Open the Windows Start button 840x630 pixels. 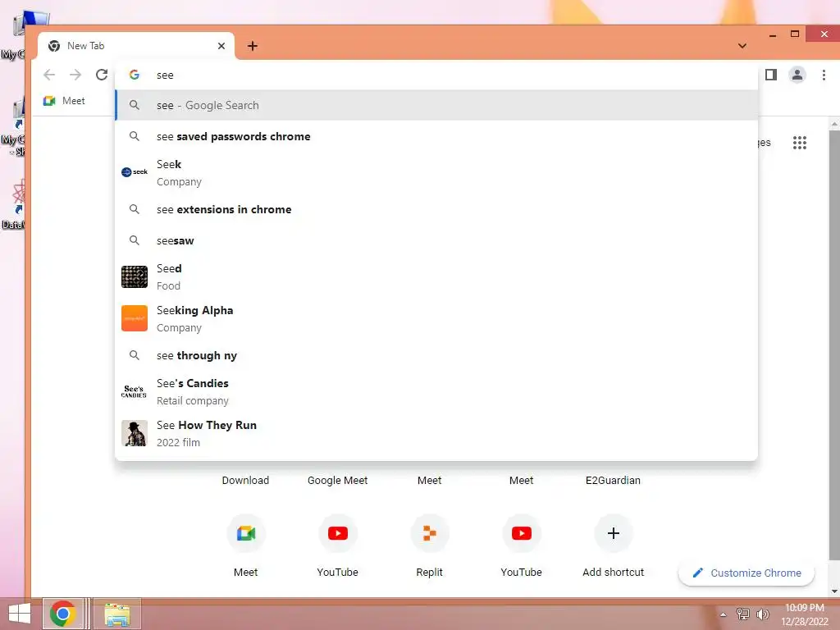click(20, 614)
